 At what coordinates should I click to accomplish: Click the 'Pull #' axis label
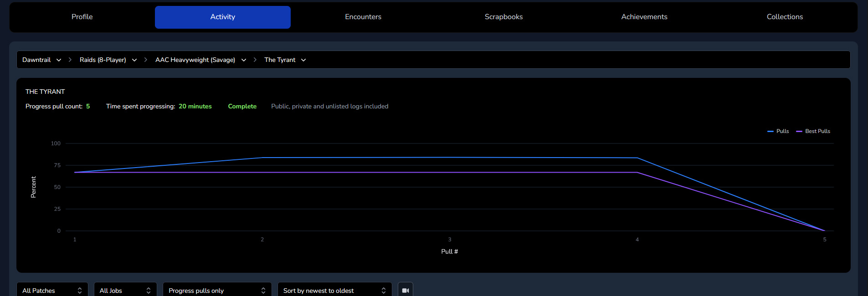(450, 251)
